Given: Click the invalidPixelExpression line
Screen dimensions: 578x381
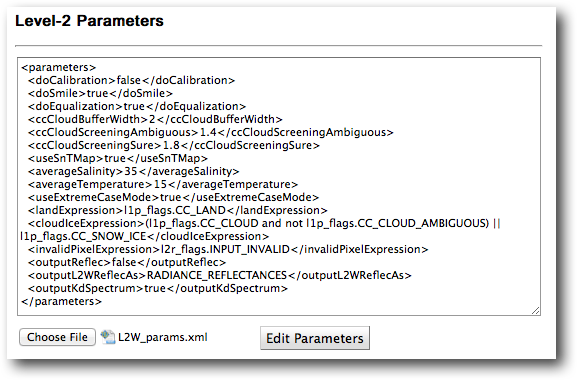Looking at the screenshot, I should point(228,249).
